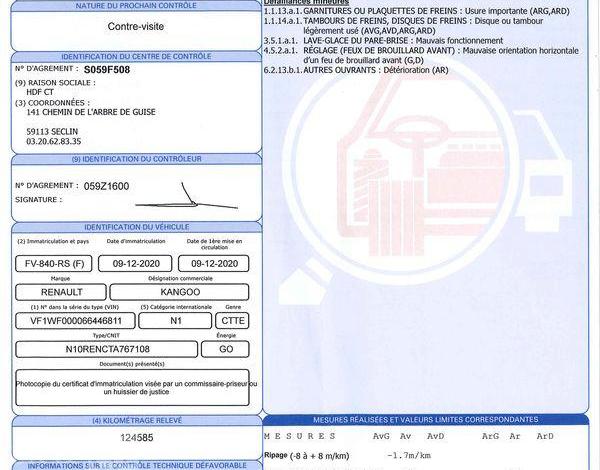Select the CTTE genre field

point(232,321)
